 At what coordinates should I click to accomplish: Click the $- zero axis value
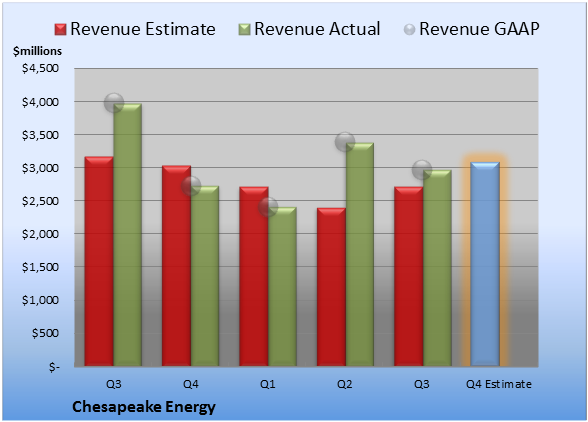(x=54, y=366)
